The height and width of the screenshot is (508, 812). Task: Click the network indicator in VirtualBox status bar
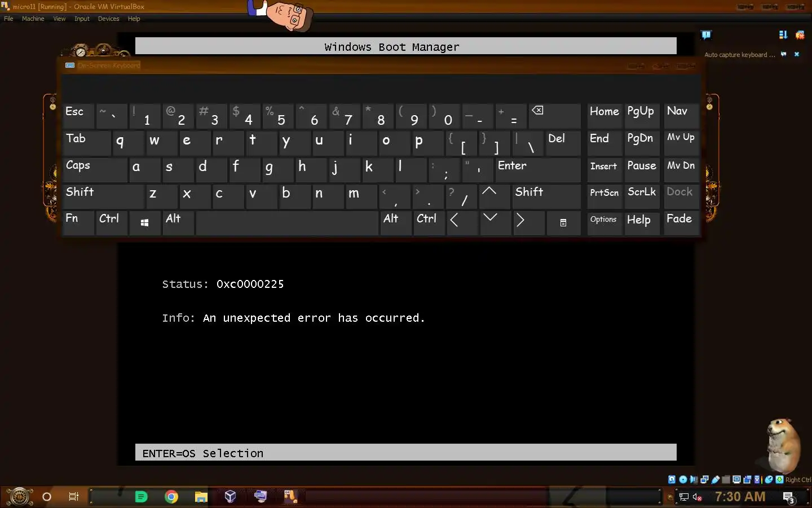pos(704,480)
